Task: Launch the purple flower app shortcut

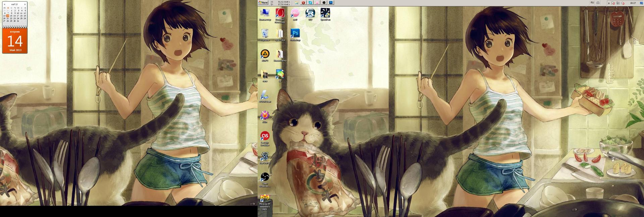Action: [x=265, y=117]
